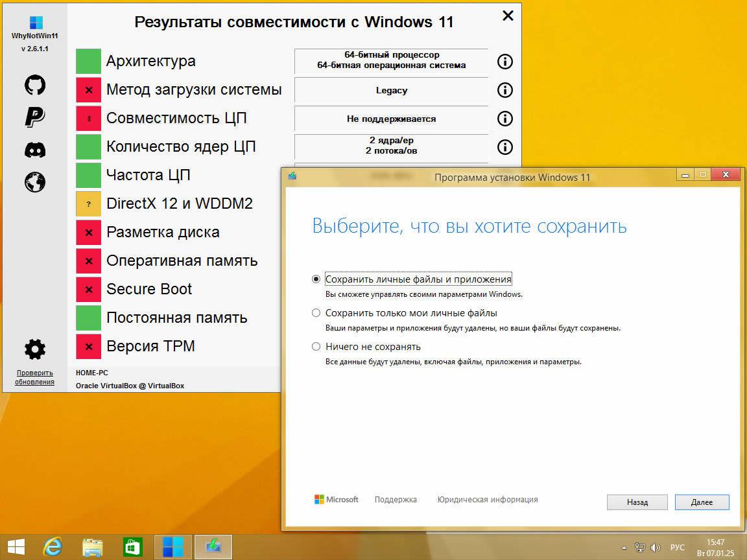View Secure Boot info details
Screen dimensions: 747x560
pos(504,289)
